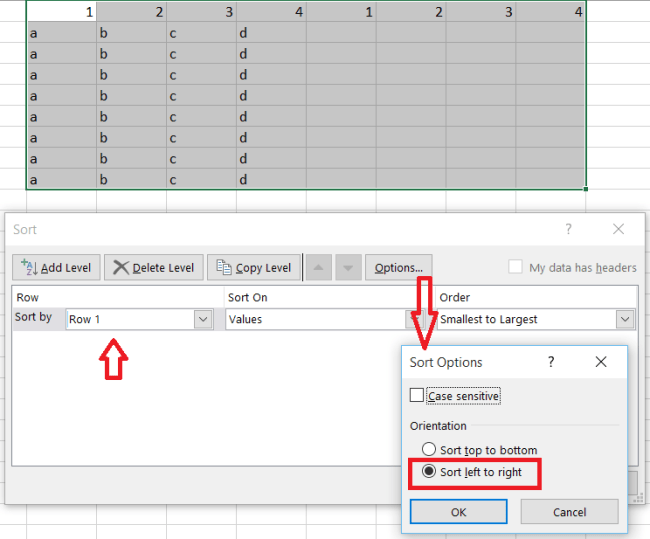Close the Sort dialog window

(618, 229)
